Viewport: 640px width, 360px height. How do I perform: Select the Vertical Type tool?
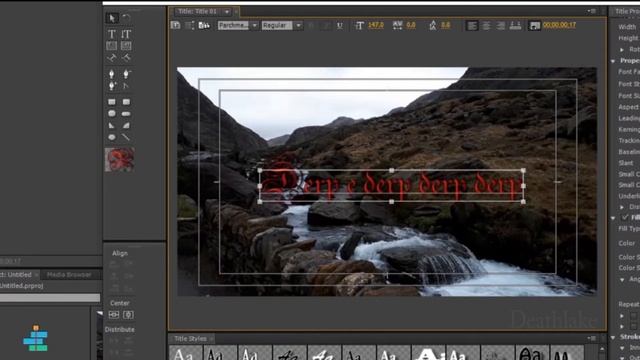pos(127,34)
